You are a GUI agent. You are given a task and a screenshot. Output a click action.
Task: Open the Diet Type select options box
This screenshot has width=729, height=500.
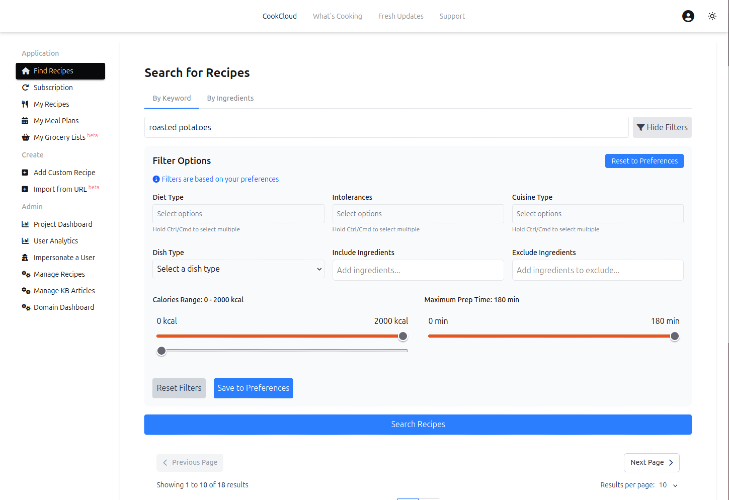[x=238, y=214]
